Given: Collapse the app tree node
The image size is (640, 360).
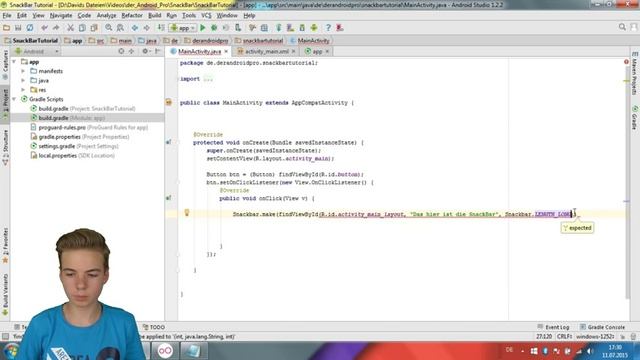Looking at the screenshot, I should (14, 62).
